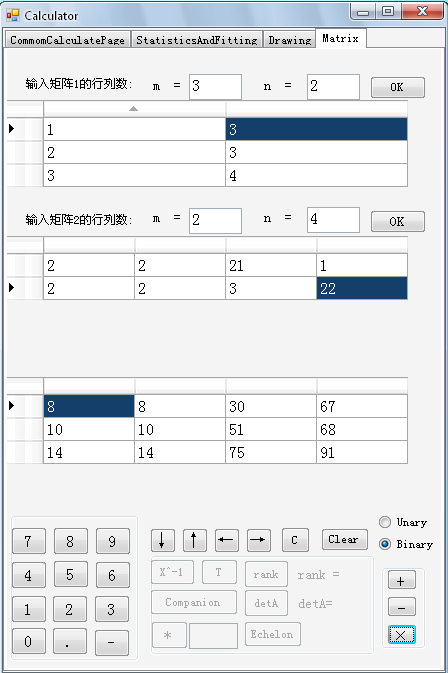Select matrix 2 cell containing 21
The height and width of the screenshot is (673, 448).
coord(271,266)
